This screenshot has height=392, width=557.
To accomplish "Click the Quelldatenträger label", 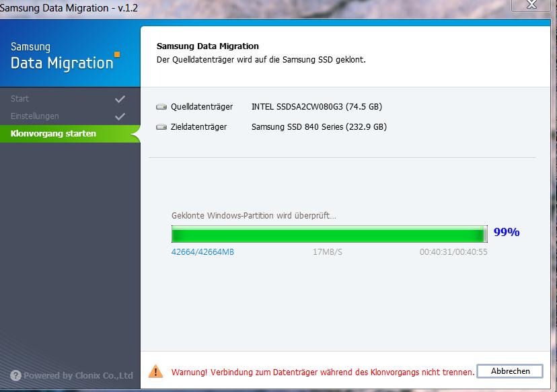I will pos(202,106).
